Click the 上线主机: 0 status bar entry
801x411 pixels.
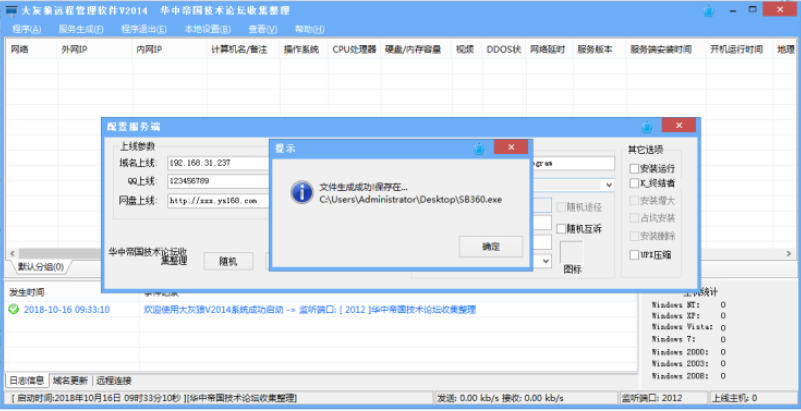pos(752,398)
